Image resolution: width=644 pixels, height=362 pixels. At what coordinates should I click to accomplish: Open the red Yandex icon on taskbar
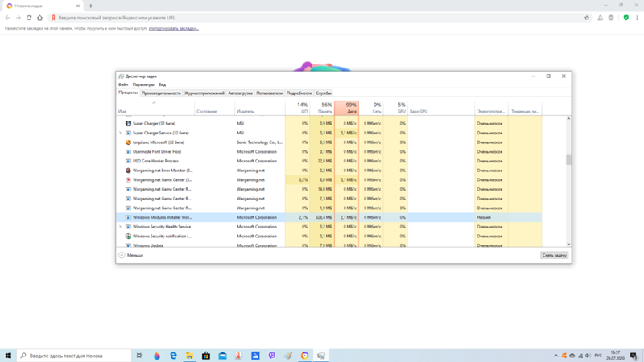click(x=238, y=356)
